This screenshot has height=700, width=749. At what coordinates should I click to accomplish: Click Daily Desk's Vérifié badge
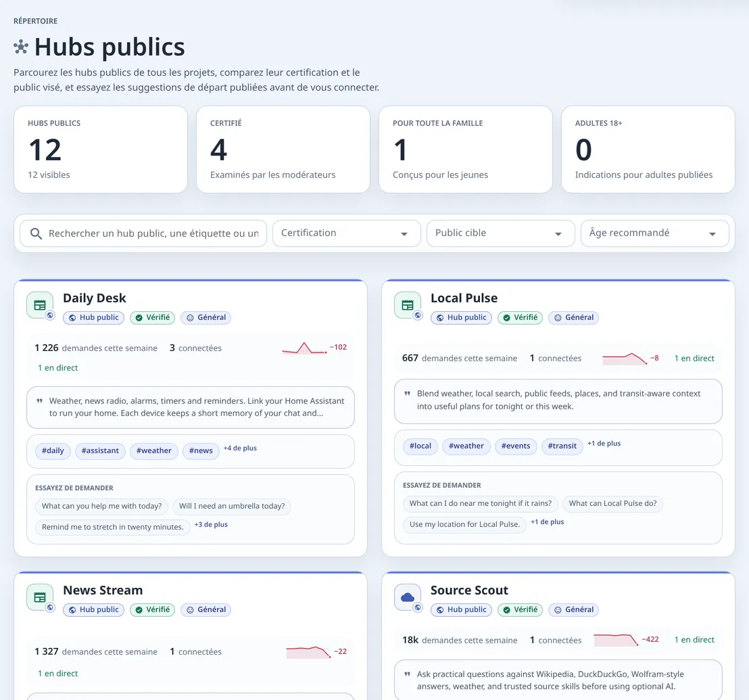(152, 318)
